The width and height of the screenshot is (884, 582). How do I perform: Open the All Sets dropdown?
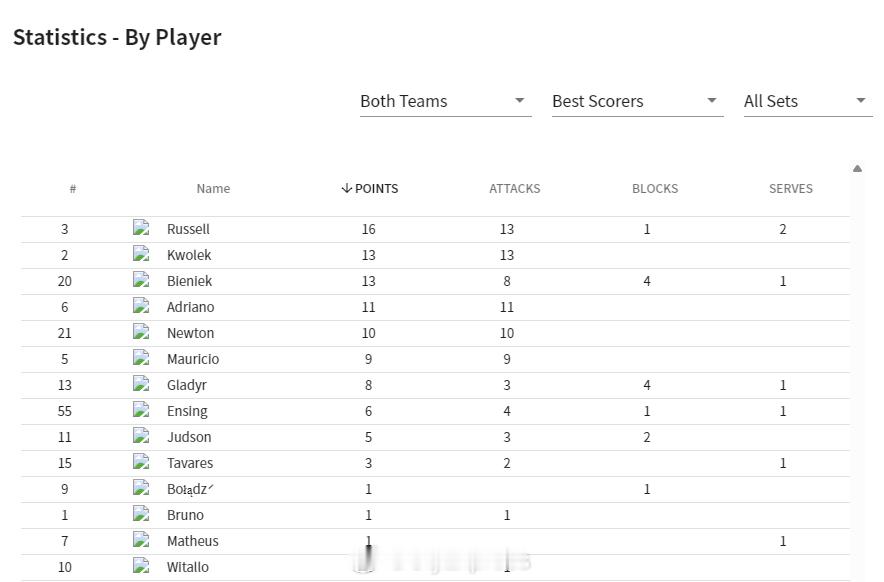[806, 101]
